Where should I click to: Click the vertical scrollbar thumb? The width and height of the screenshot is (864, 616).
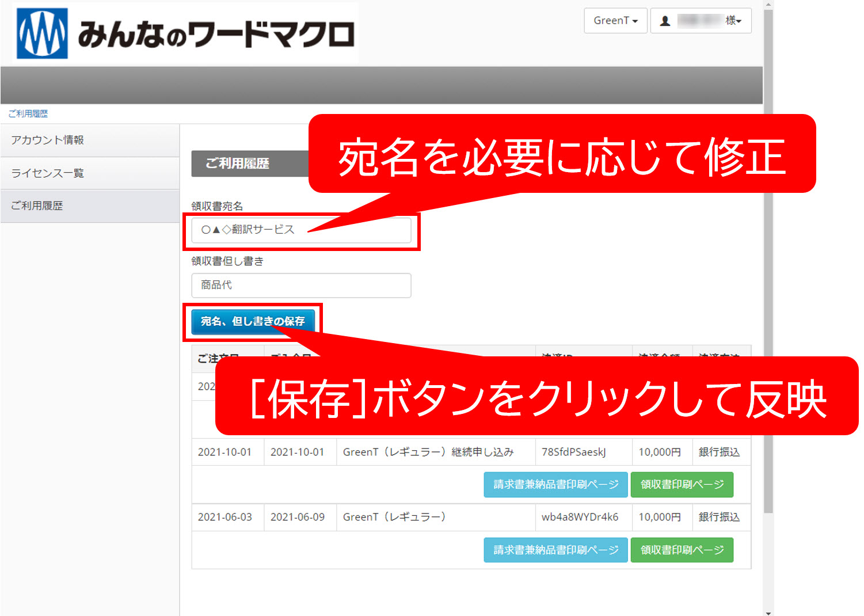(x=768, y=259)
